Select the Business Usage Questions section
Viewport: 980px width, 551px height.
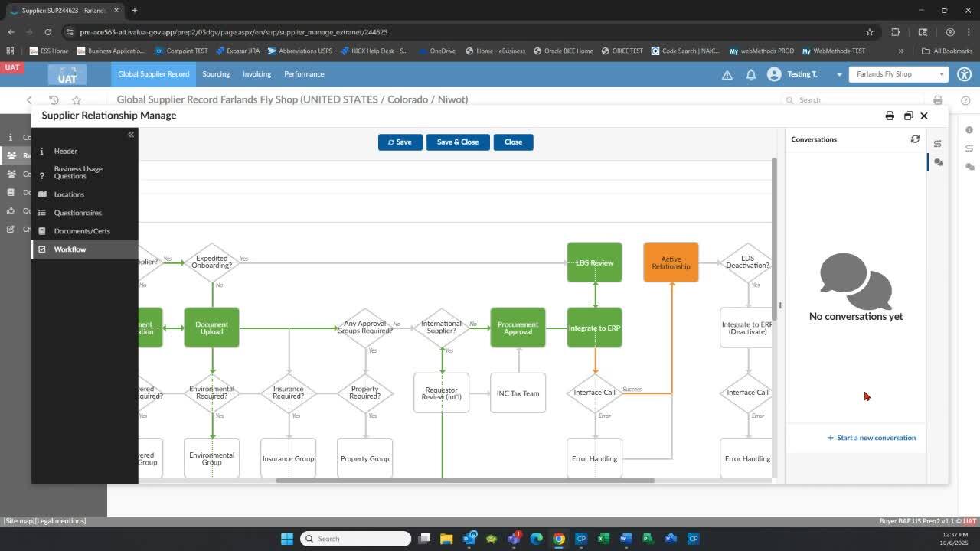pos(77,171)
